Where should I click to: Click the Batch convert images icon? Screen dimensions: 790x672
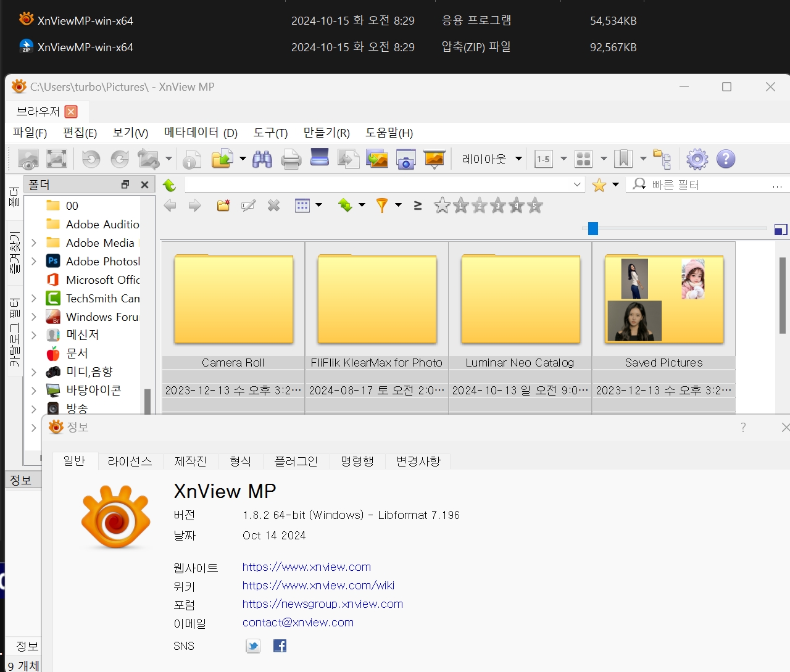point(377,159)
